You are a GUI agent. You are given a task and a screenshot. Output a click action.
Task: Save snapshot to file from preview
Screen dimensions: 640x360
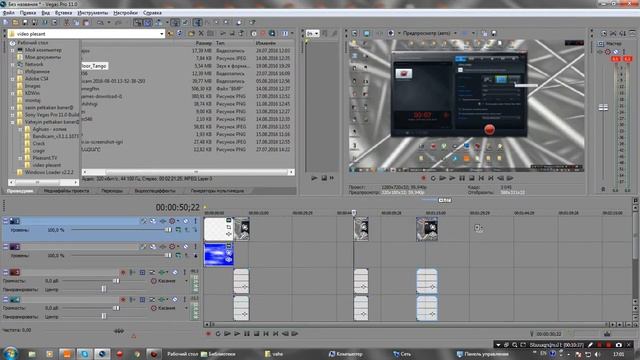pyautogui.click(x=493, y=33)
